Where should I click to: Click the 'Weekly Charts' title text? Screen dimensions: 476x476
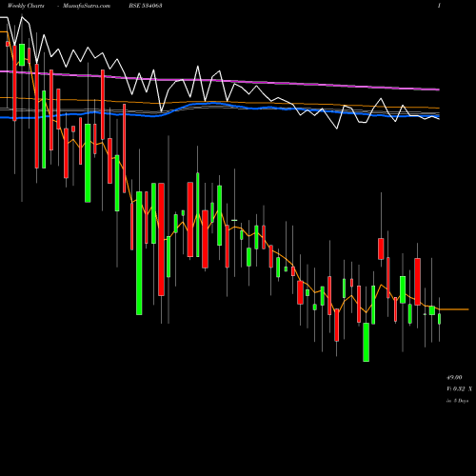pyautogui.click(x=26, y=6)
